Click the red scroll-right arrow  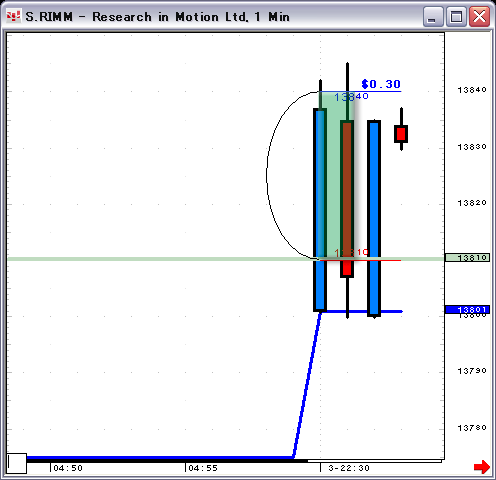click(x=482, y=466)
